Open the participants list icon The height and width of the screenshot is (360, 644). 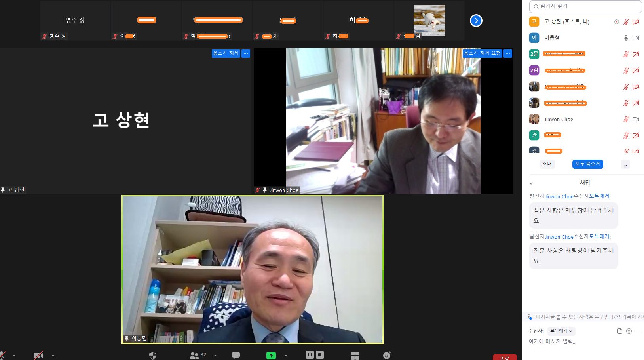(x=194, y=355)
